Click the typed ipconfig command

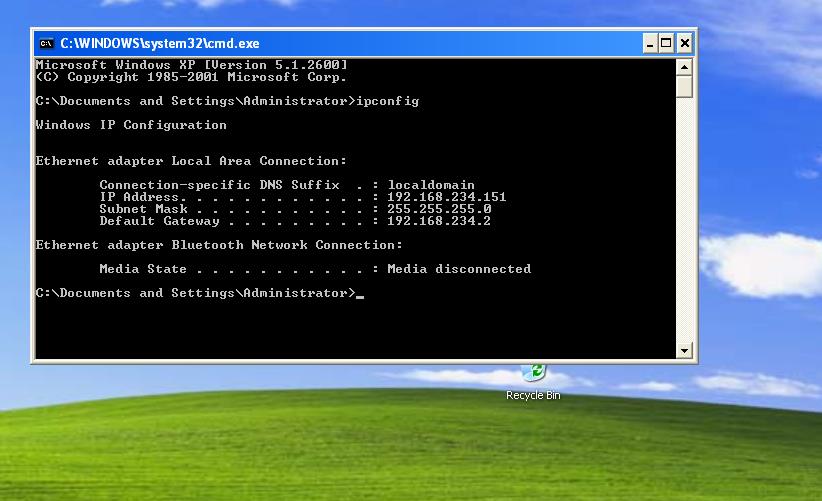(388, 101)
